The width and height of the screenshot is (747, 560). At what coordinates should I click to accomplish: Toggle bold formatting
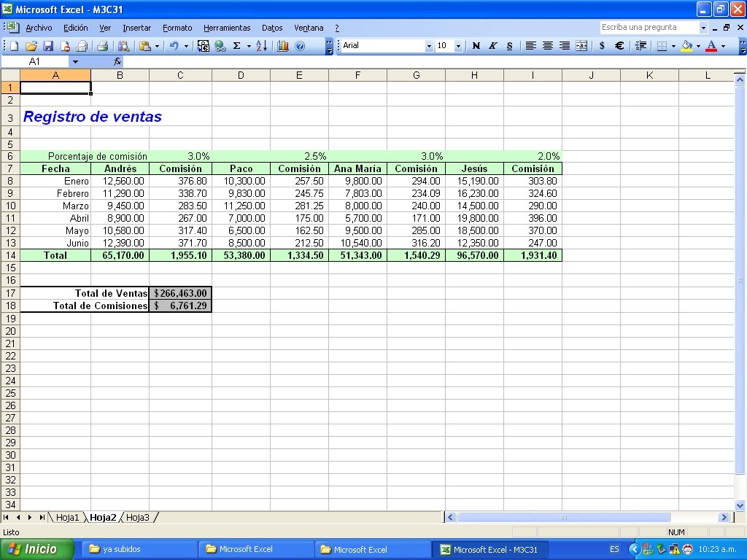(476, 45)
